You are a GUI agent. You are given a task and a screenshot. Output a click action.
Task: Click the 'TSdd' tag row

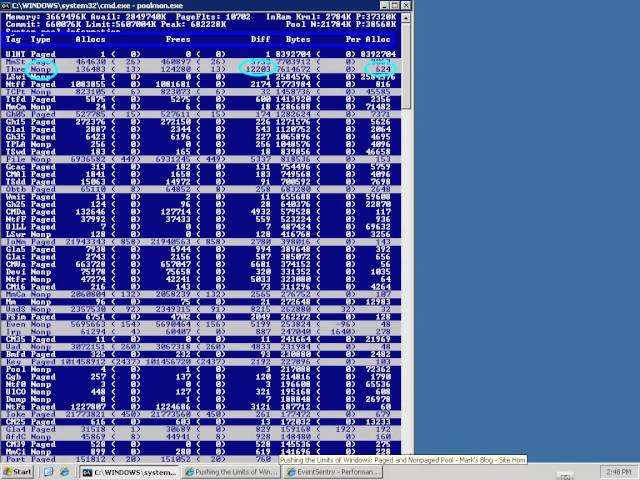tap(200, 182)
